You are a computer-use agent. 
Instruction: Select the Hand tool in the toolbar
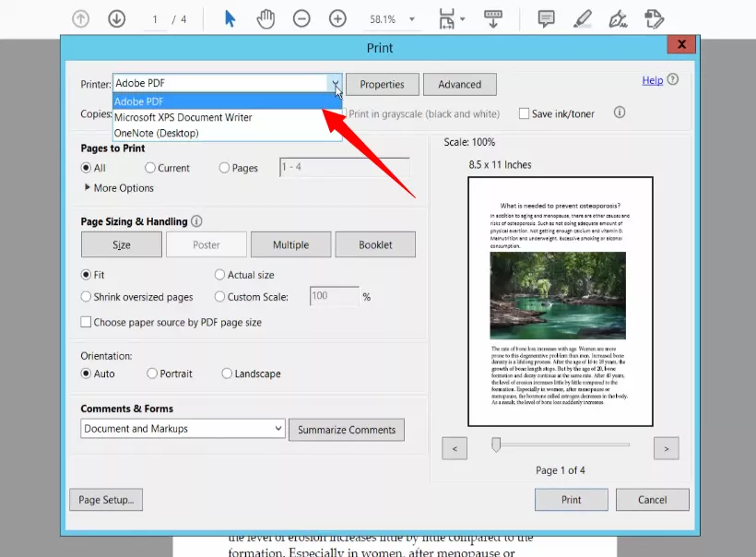(x=266, y=18)
